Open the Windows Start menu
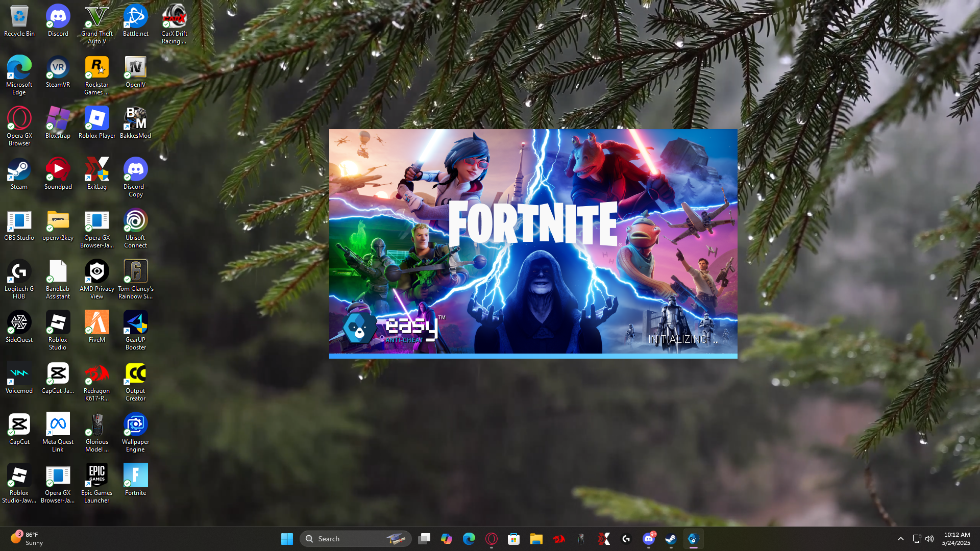The image size is (980, 551). click(287, 539)
